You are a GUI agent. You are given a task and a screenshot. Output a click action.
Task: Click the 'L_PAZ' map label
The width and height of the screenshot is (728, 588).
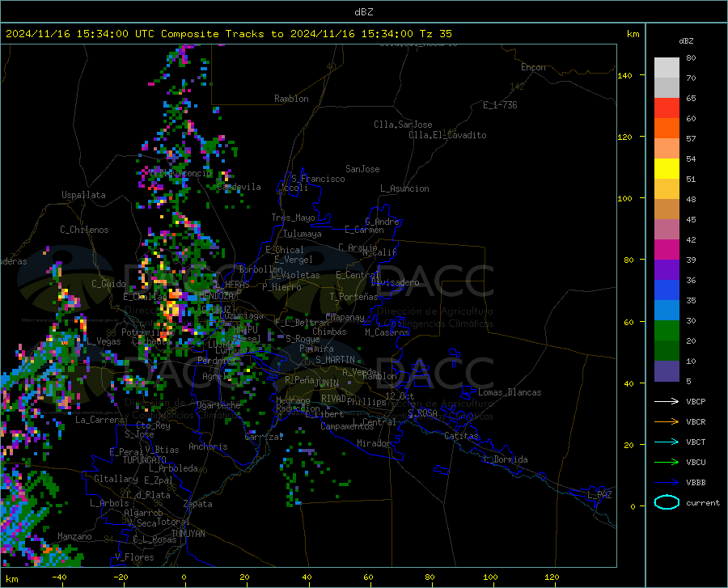point(599,495)
